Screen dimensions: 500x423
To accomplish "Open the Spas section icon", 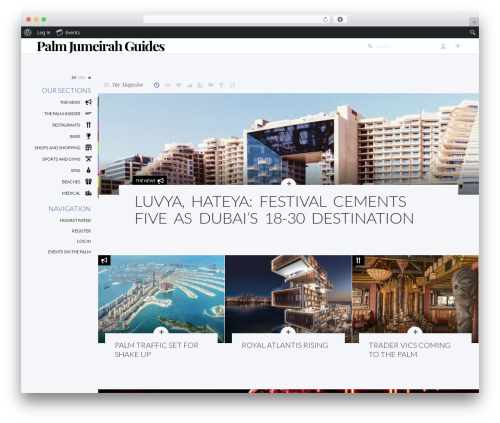I will point(88,170).
